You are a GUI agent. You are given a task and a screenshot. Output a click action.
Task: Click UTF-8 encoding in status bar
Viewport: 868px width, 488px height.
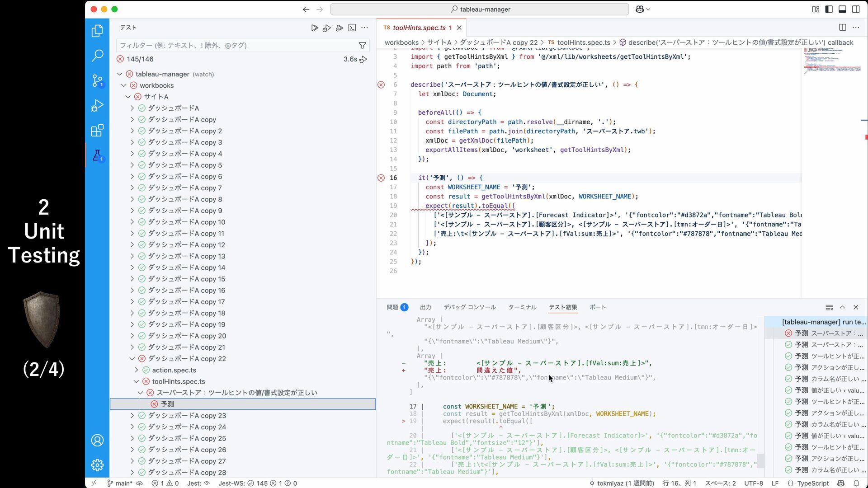coord(754,483)
